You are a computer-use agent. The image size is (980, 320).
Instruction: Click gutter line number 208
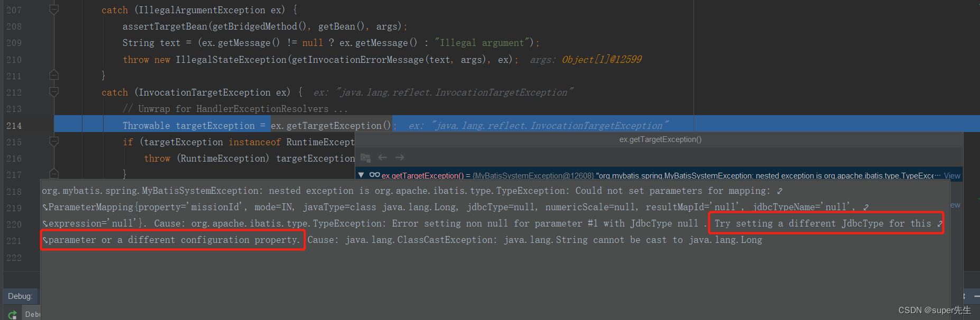14,26
